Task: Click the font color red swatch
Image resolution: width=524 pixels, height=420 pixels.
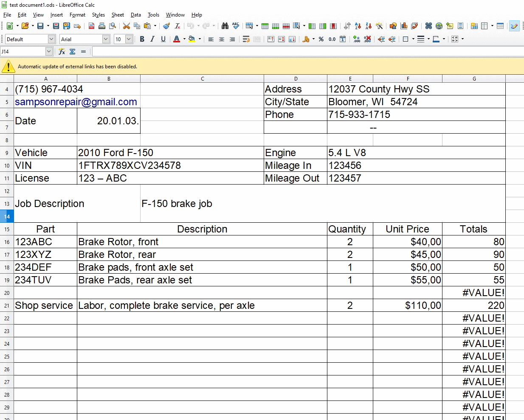Action: click(x=177, y=39)
